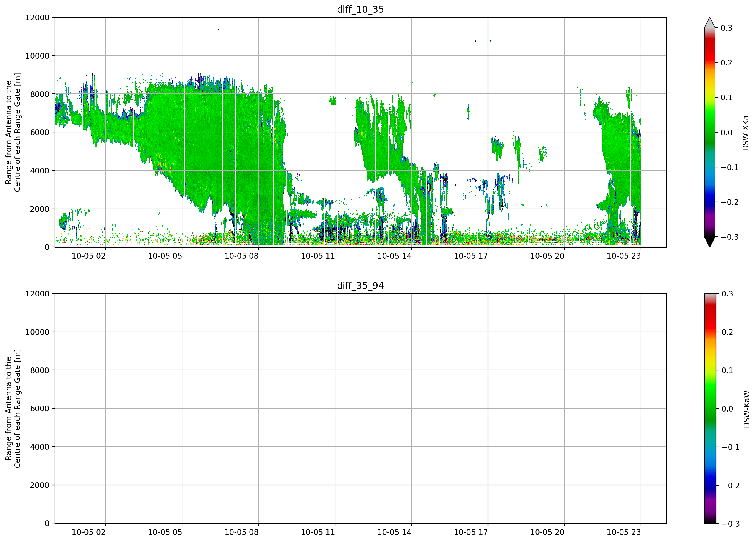The image size is (756, 542).
Task: Click the y-axis range label of diff_10_35 plot
Action: click(x=13, y=132)
